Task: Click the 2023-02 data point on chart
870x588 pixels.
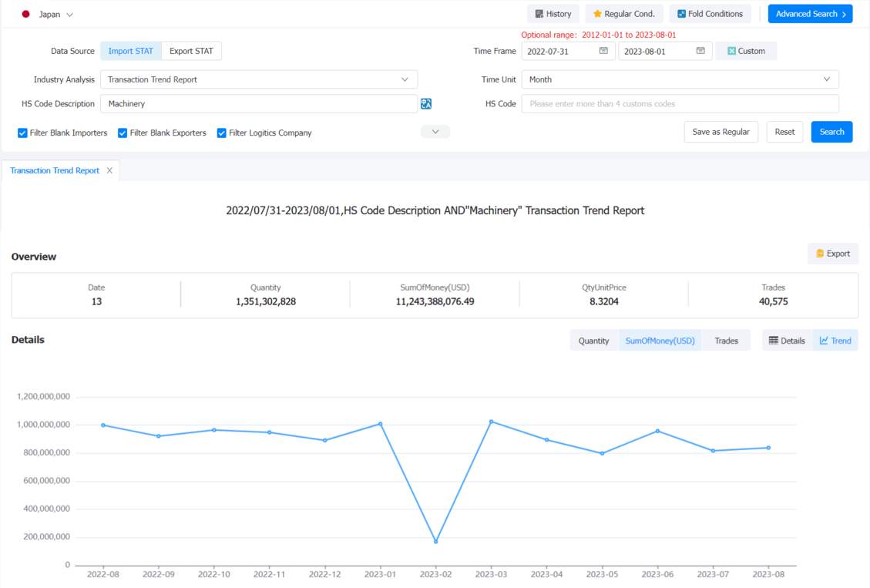Action: 435,542
